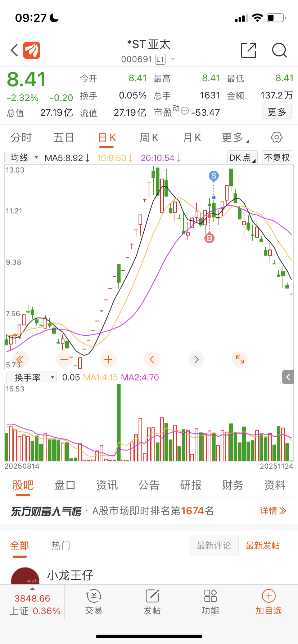Image resolution: width=298 pixels, height=644 pixels.
Task: Switch to 分时 chart tab
Action: point(21,137)
